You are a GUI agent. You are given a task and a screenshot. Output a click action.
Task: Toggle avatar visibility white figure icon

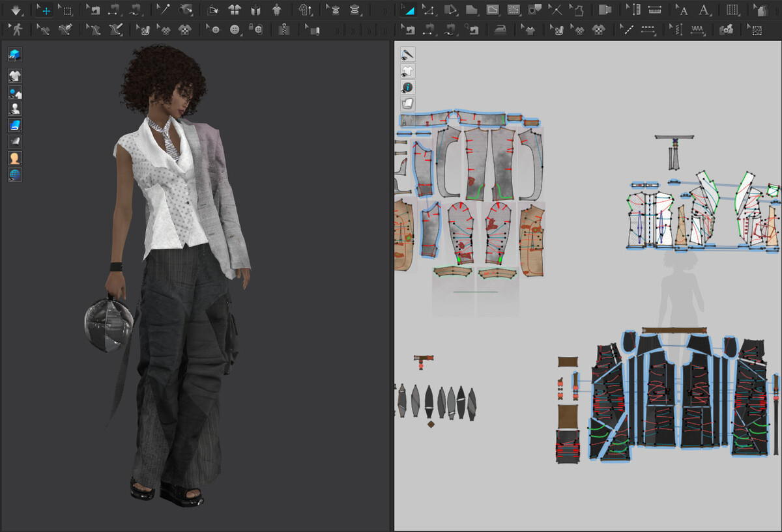[15, 109]
